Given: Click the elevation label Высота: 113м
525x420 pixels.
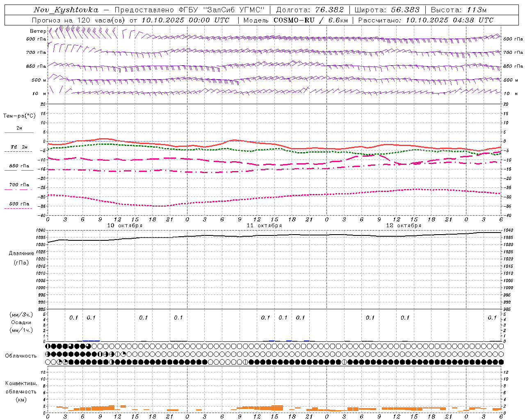Looking at the screenshot, I should [459, 10].
